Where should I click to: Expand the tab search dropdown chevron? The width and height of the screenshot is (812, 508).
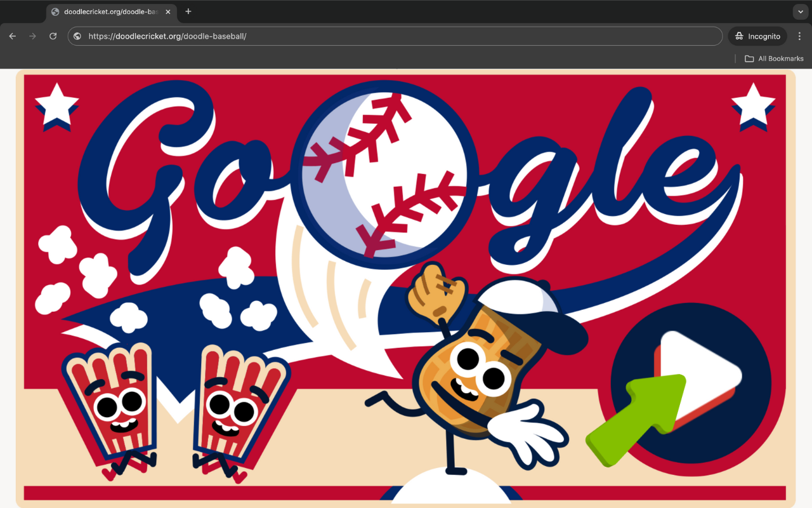click(799, 11)
